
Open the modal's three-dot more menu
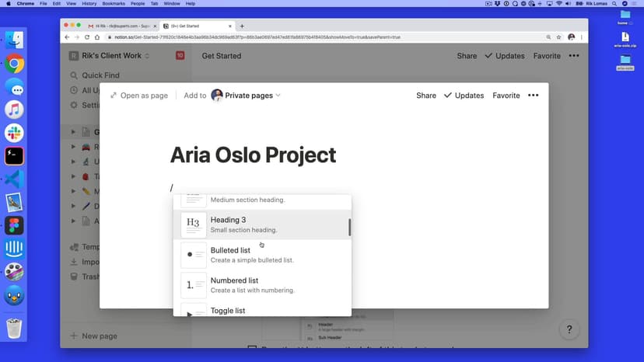(533, 96)
